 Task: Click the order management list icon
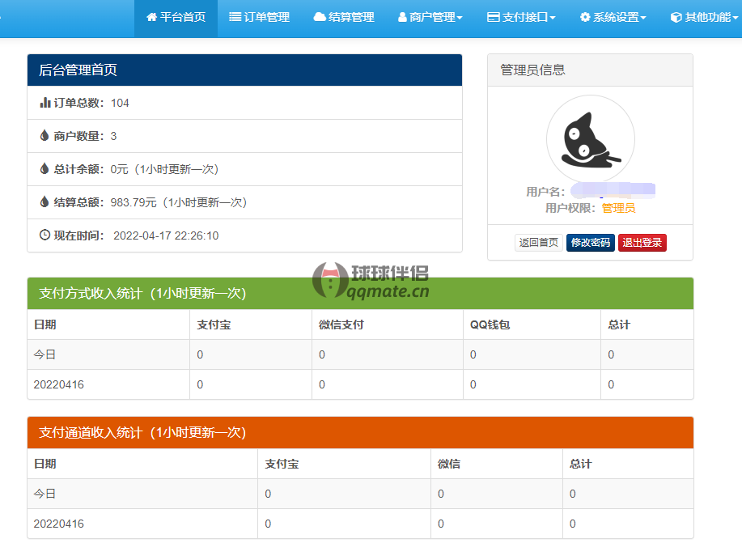235,17
